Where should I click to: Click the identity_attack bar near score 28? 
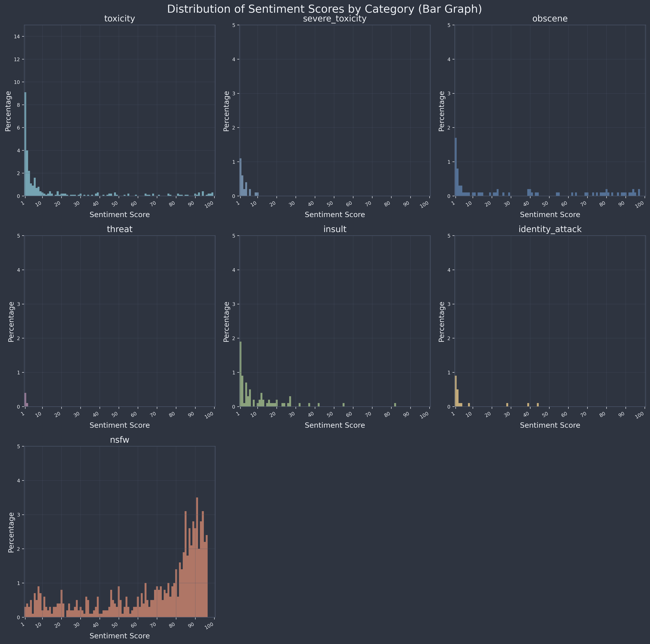(507, 405)
